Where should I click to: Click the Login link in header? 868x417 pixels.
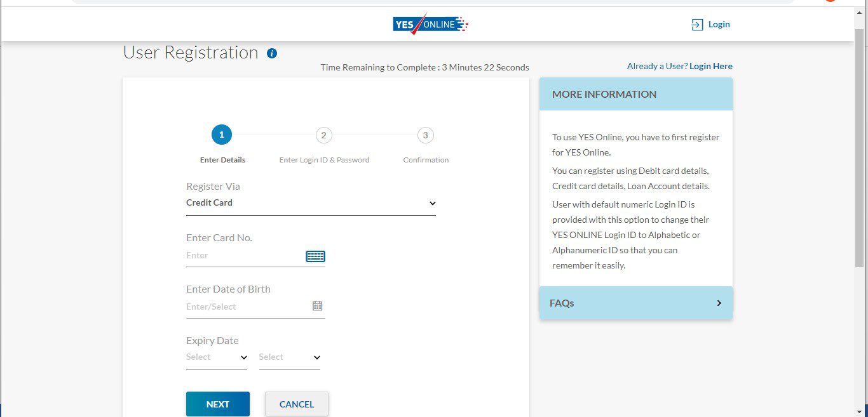click(x=719, y=25)
